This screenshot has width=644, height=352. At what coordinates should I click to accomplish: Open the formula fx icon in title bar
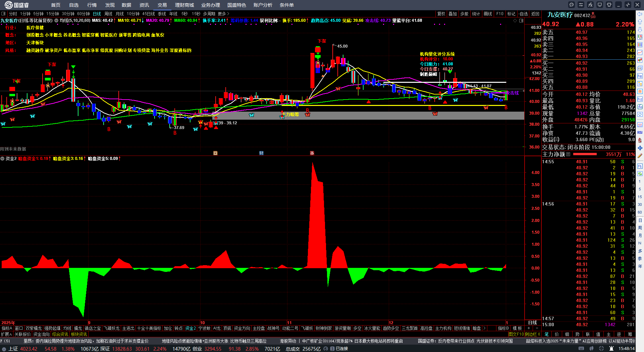590,5
